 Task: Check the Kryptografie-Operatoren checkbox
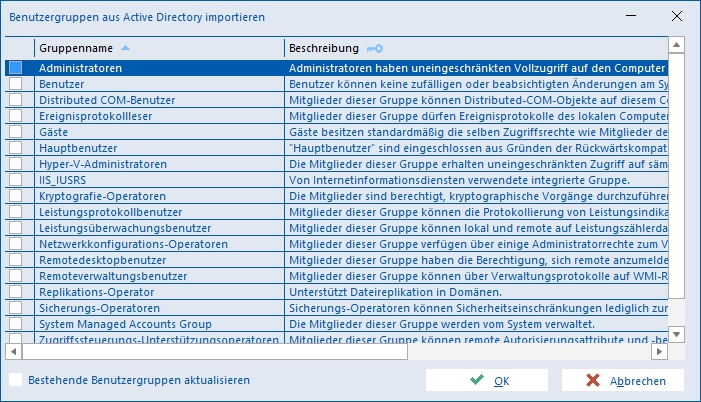[x=16, y=195]
